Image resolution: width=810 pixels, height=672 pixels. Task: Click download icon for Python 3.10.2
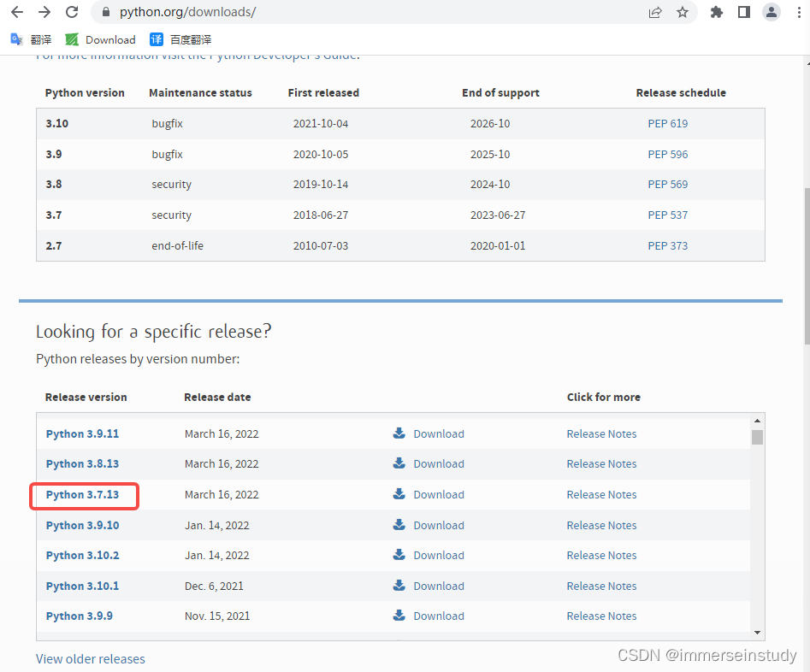coord(399,555)
